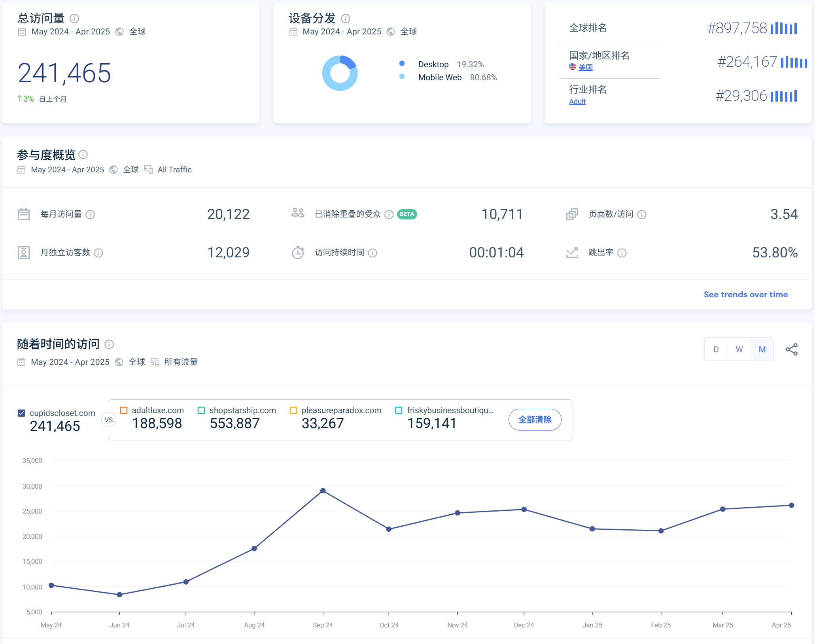The image size is (815, 644).
Task: Click the monthly visits calendar icon
Action: 24,214
